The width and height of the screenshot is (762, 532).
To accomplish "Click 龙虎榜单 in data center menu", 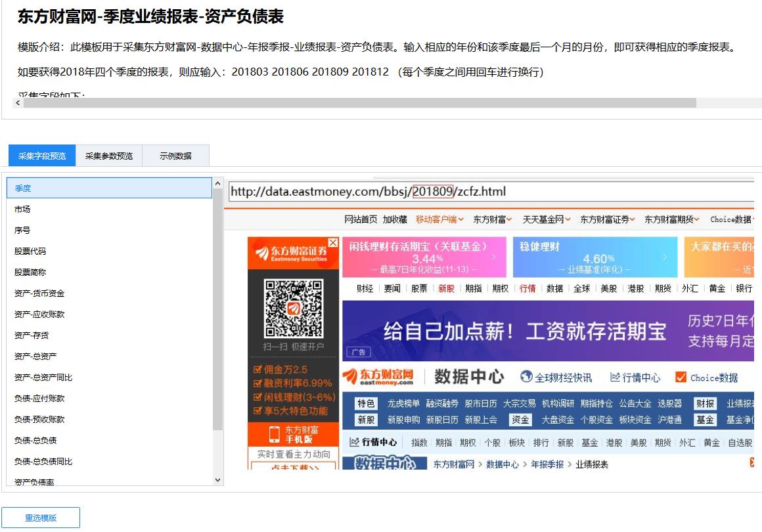I will pos(403,404).
